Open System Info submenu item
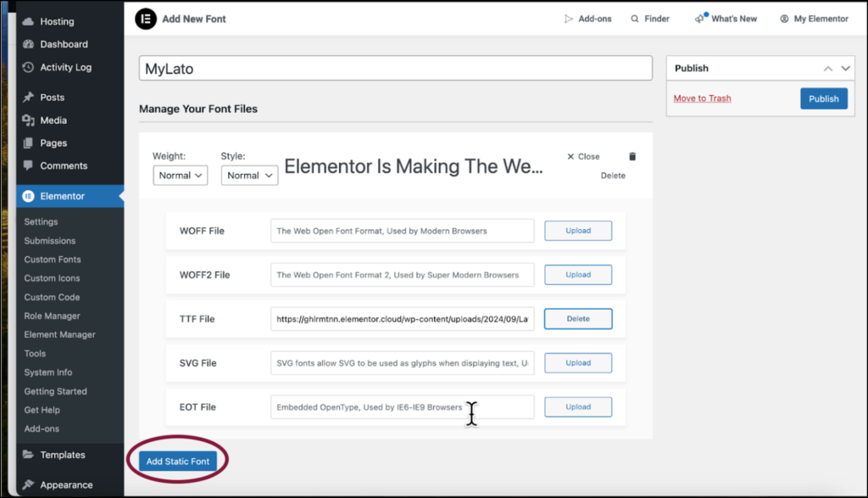Image resolution: width=868 pixels, height=498 pixels. click(48, 372)
